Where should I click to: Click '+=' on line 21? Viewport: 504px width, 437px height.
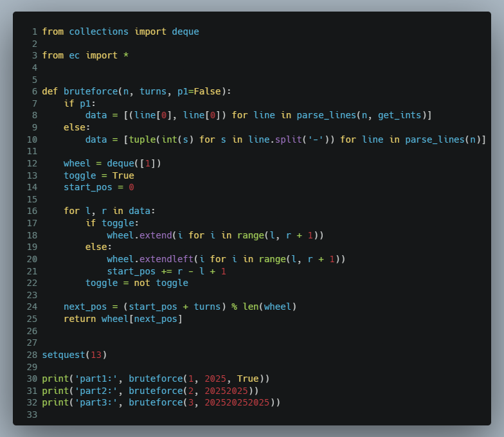pos(166,271)
